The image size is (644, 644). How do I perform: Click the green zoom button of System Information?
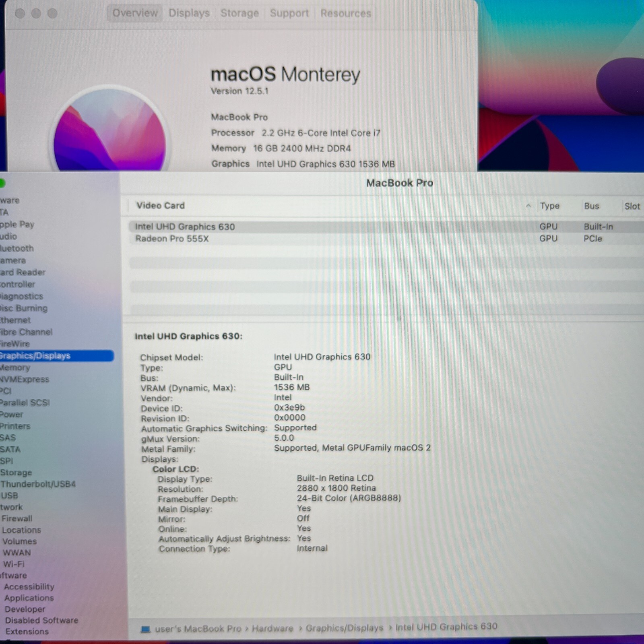2,183
